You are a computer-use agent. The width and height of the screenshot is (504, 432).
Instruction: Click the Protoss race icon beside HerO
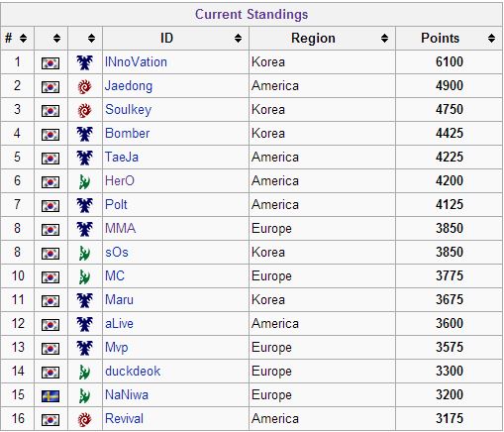click(x=84, y=181)
